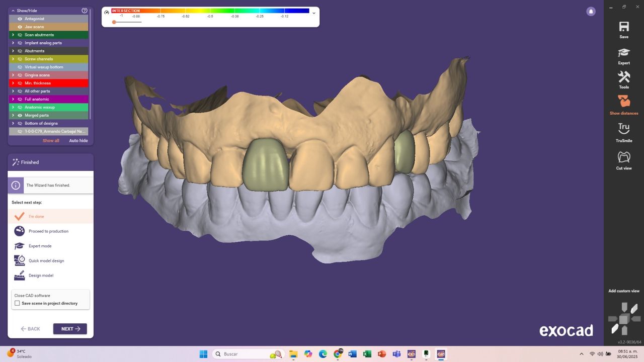
Task: Choose Quick model design next step
Action: 46,261
